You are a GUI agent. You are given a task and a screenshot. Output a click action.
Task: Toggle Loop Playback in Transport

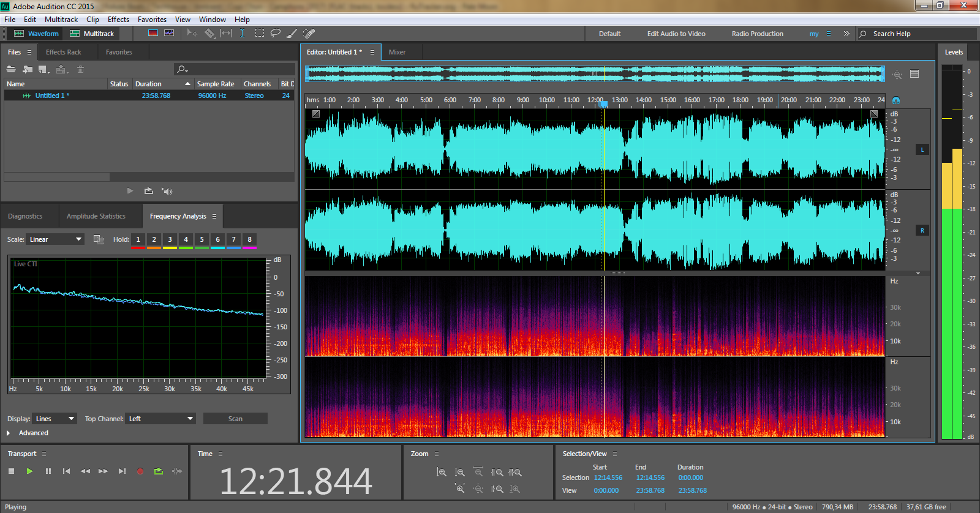(x=159, y=471)
